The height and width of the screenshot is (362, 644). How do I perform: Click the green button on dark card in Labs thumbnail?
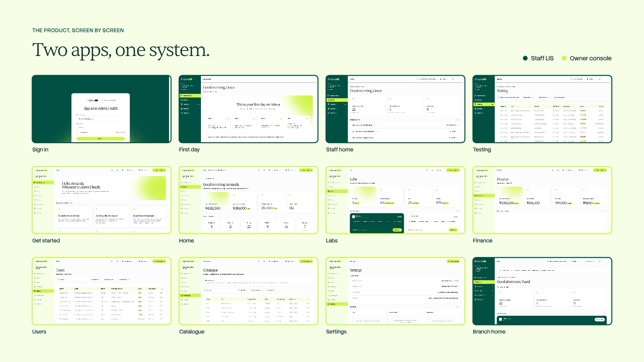pos(397,230)
